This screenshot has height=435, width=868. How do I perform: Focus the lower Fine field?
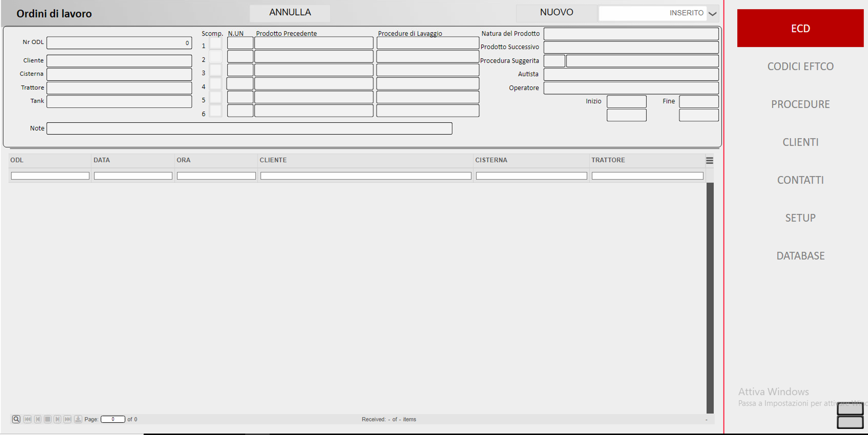699,115
